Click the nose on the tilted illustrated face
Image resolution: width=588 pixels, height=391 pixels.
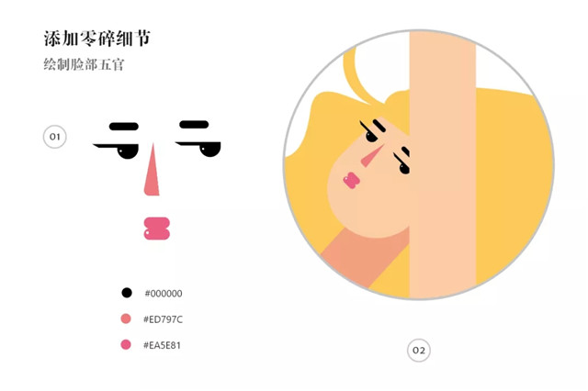(371, 157)
